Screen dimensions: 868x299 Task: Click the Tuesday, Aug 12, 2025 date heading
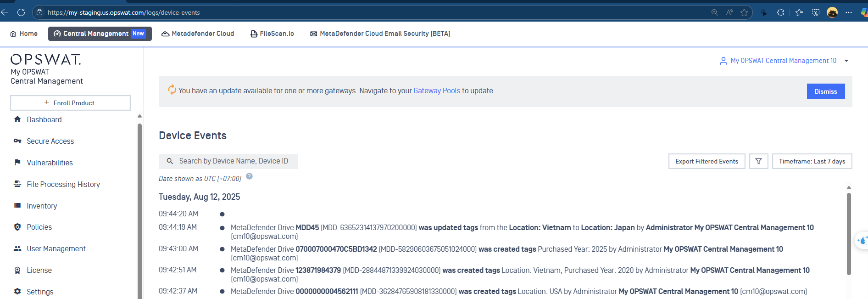(200, 197)
